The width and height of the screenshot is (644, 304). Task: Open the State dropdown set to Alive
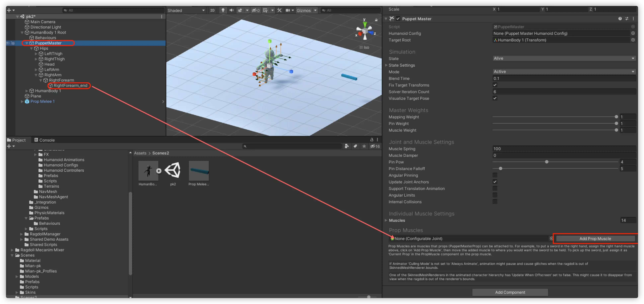(x=564, y=58)
